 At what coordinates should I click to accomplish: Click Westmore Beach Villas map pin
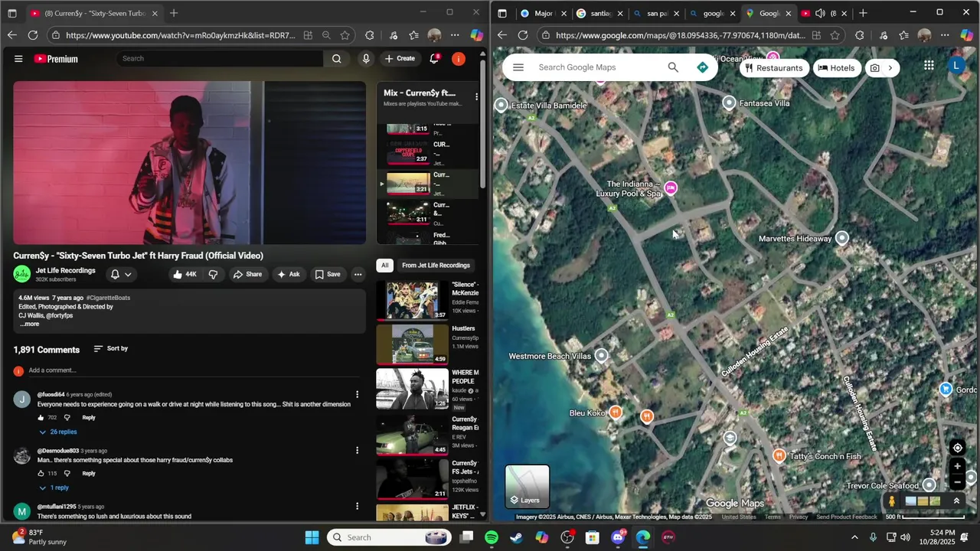[x=602, y=356]
